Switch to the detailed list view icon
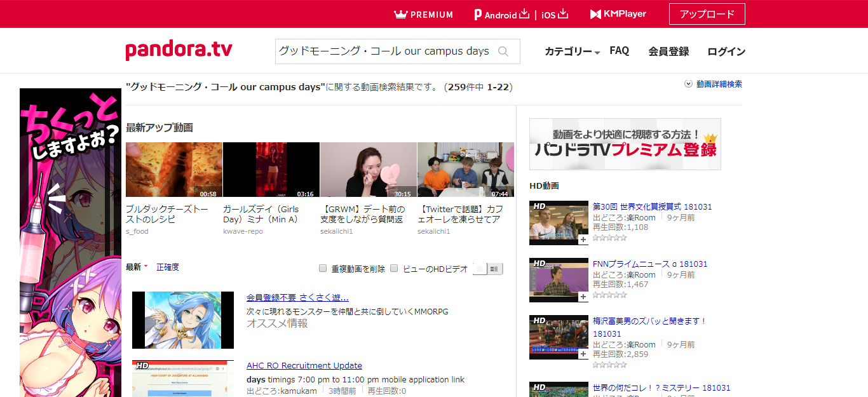868x397 pixels. tap(494, 269)
